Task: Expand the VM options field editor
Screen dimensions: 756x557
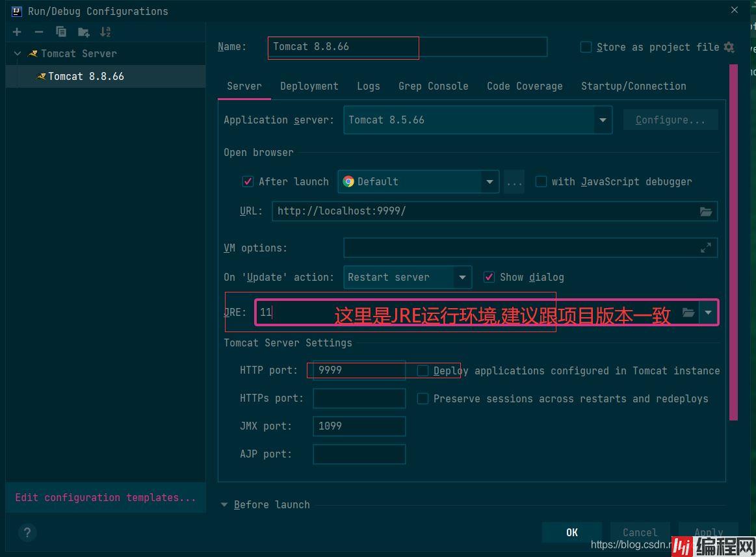Action: (x=705, y=248)
